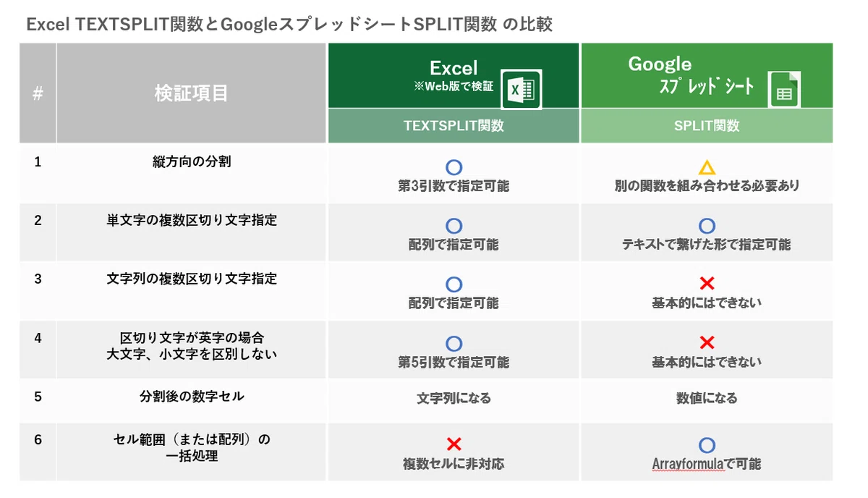The image size is (868, 498).
Task: Click the yellow triangle in row 1
Action: [x=707, y=168]
